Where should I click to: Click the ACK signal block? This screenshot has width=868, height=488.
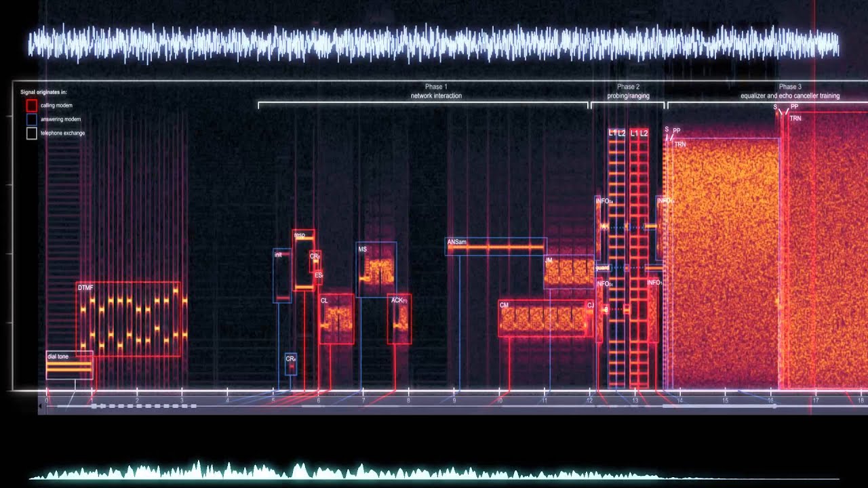(399, 319)
